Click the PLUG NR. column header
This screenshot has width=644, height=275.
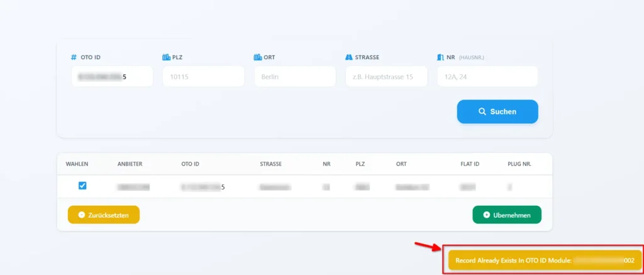pos(519,164)
